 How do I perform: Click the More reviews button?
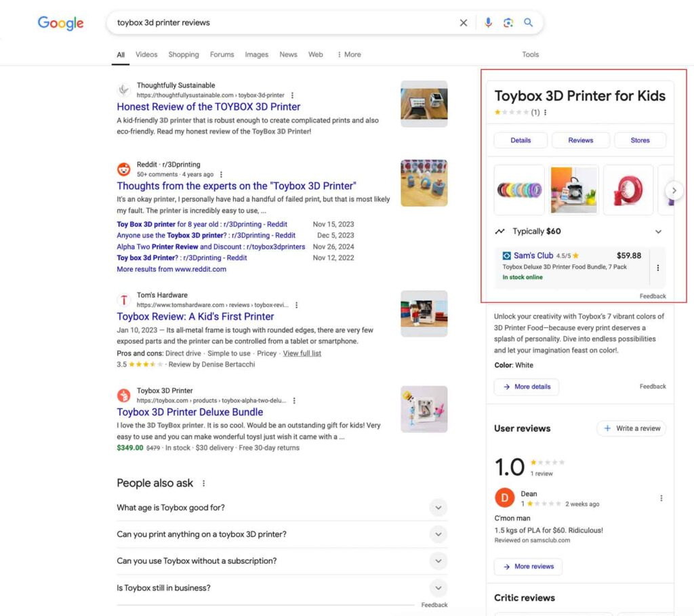click(x=528, y=567)
